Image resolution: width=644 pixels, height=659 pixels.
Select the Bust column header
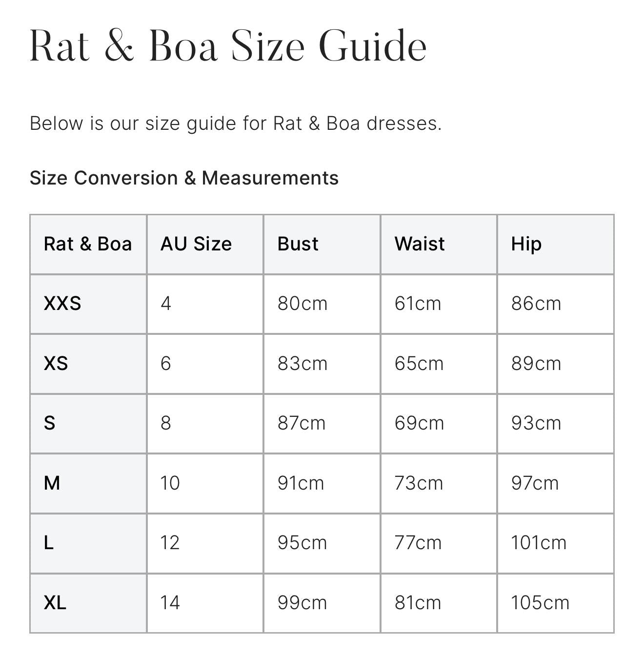[298, 244]
